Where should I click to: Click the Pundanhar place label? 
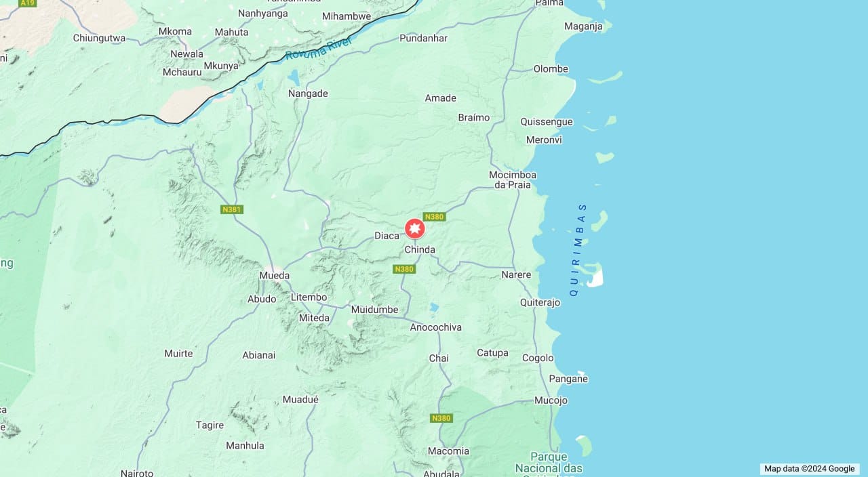pyautogui.click(x=424, y=38)
